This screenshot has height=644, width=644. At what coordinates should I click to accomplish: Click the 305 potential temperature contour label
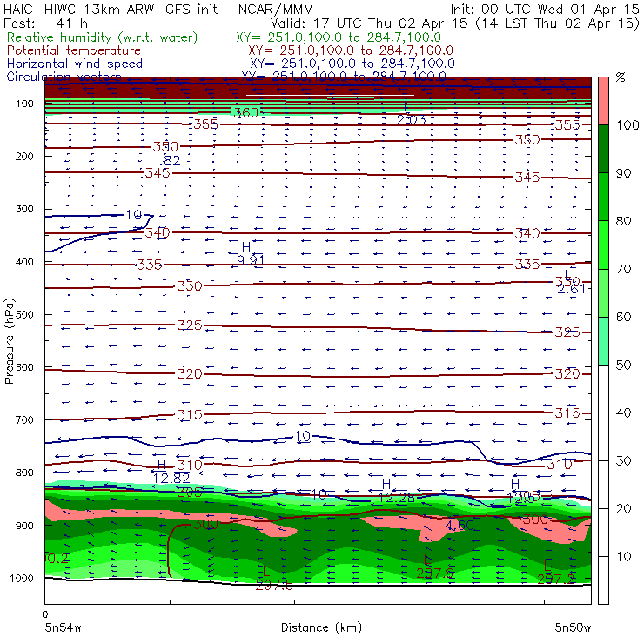click(190, 492)
